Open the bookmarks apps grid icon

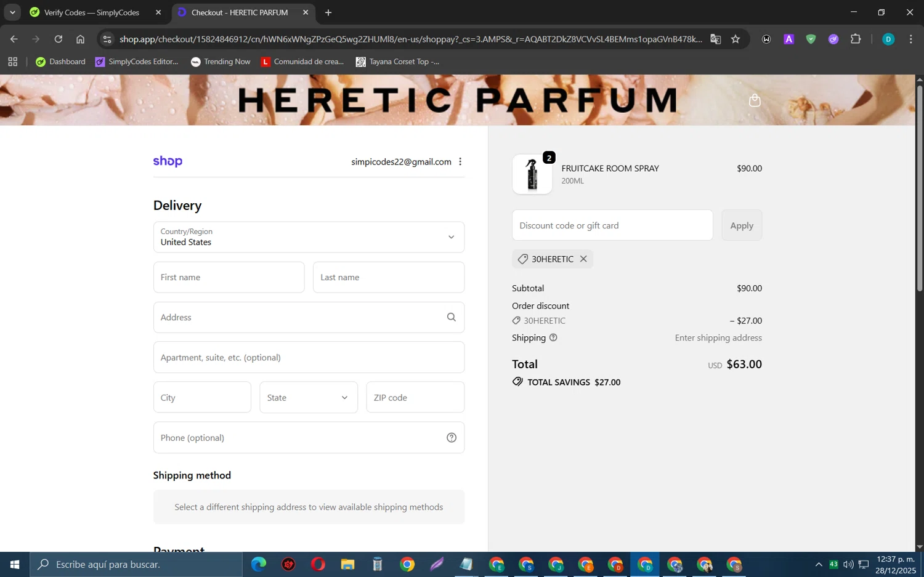point(12,62)
